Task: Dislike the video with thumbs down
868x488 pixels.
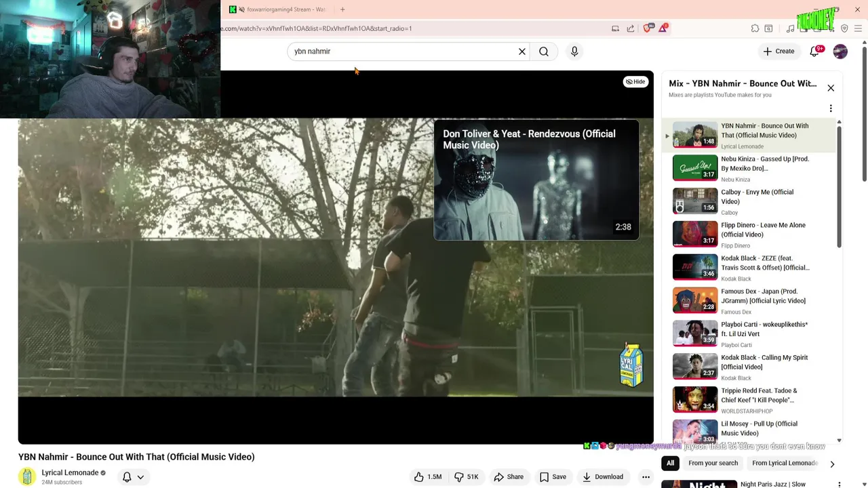Action: [x=467, y=476]
